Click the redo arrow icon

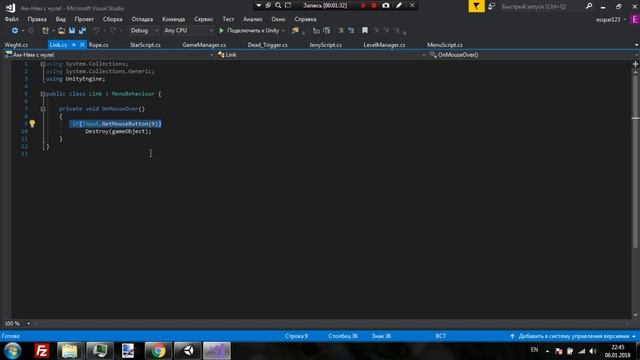click(113, 31)
